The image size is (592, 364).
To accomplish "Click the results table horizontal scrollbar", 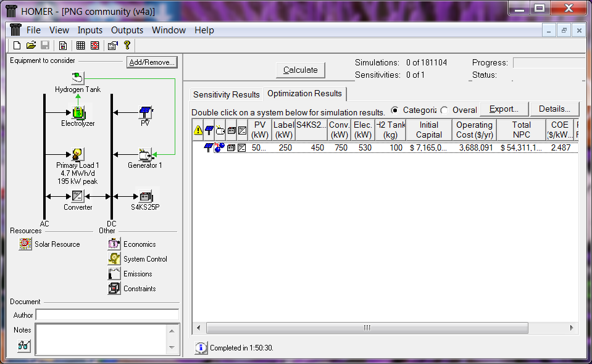I will pyautogui.click(x=367, y=328).
